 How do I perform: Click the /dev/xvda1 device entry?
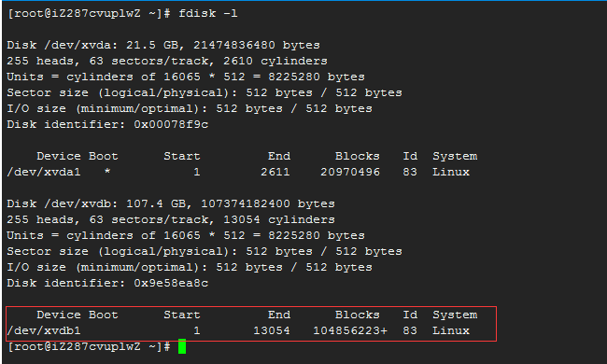(44, 172)
